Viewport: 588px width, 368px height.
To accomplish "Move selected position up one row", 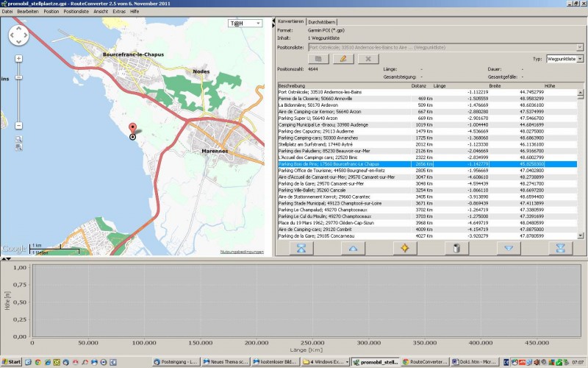I will (353, 248).
